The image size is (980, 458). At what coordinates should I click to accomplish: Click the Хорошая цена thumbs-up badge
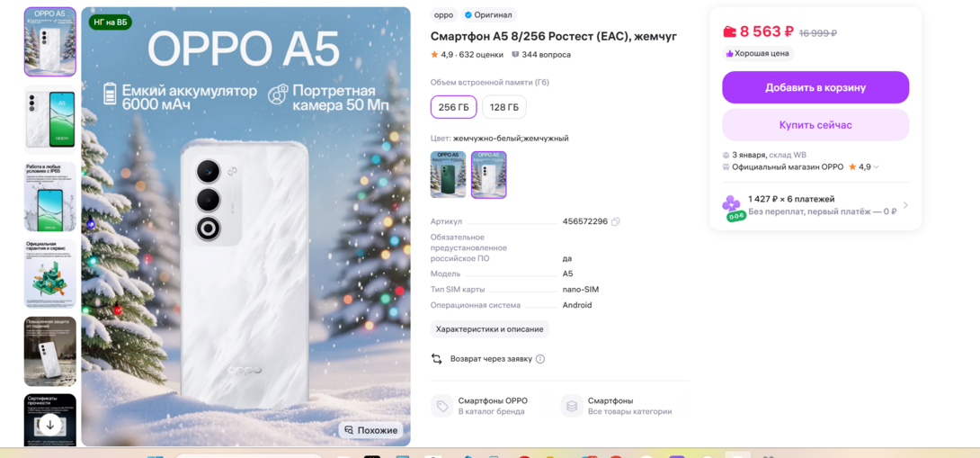757,53
